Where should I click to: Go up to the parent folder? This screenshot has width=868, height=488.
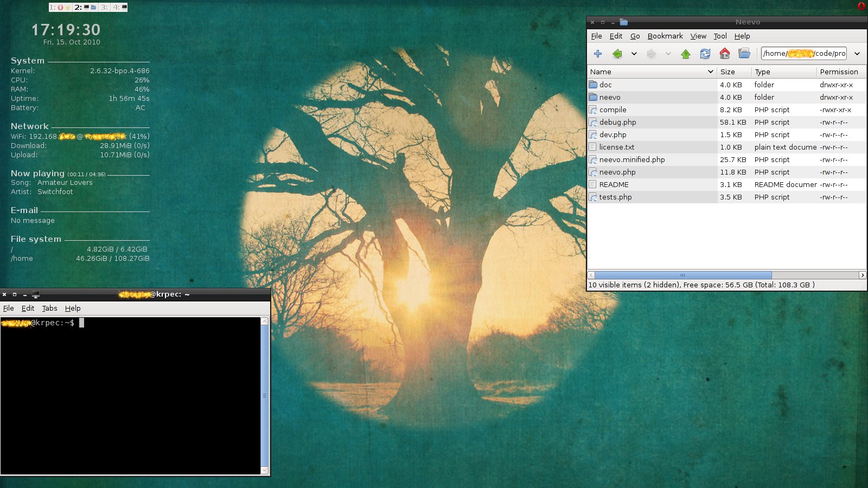686,54
